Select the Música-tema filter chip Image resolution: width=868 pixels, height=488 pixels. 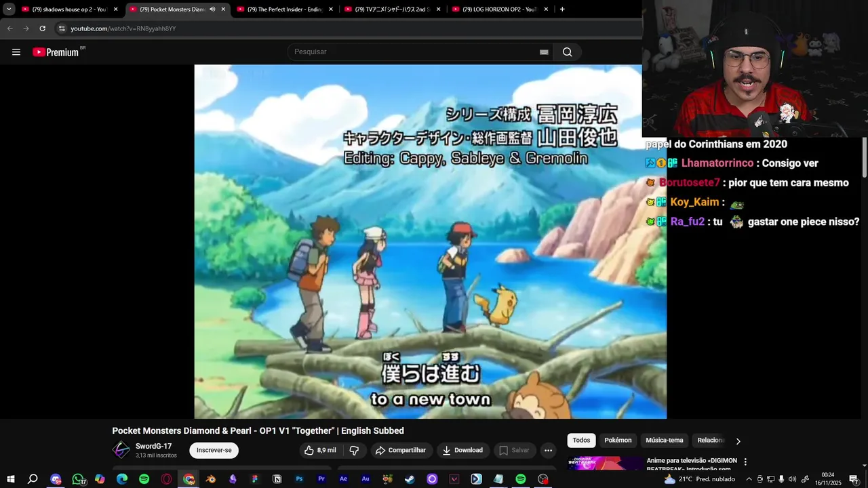665,441
